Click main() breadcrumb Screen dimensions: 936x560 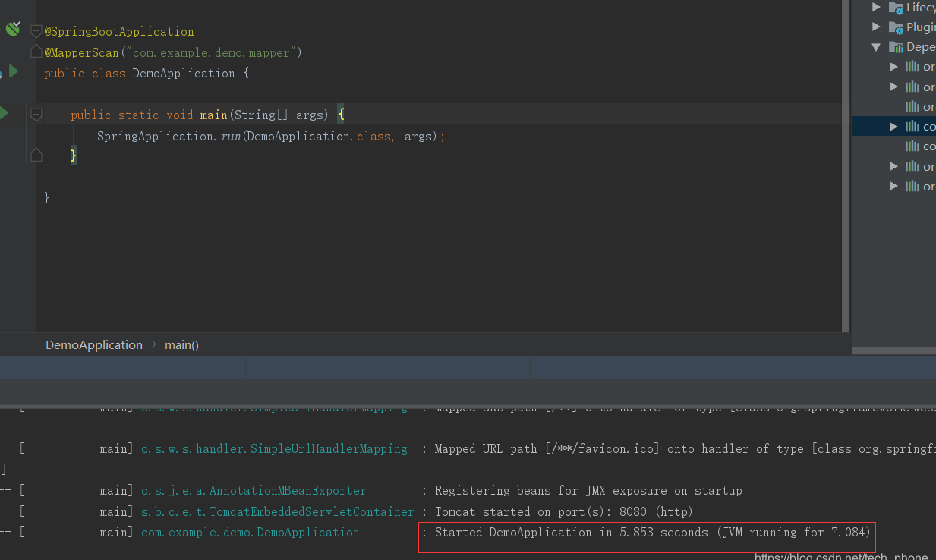coord(181,344)
